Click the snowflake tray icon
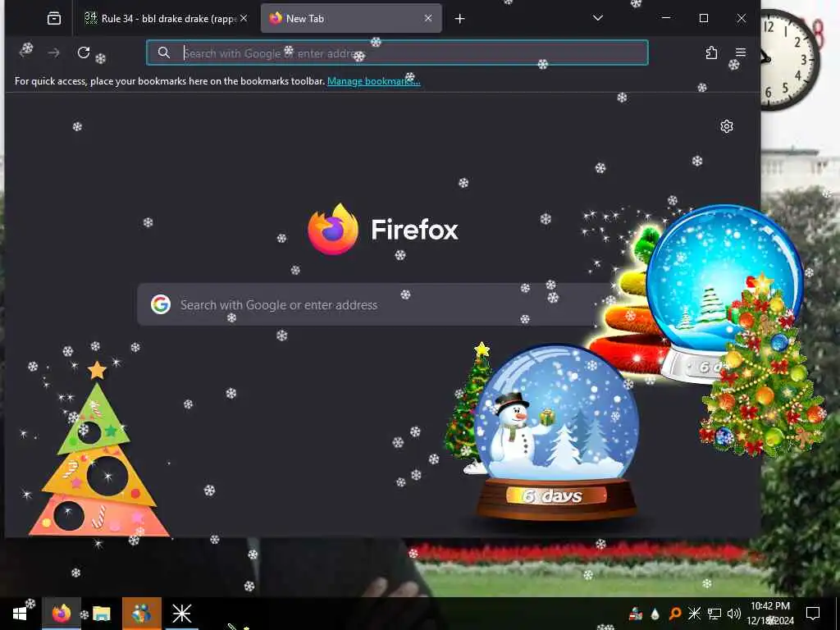The height and width of the screenshot is (630, 840). pos(694,614)
